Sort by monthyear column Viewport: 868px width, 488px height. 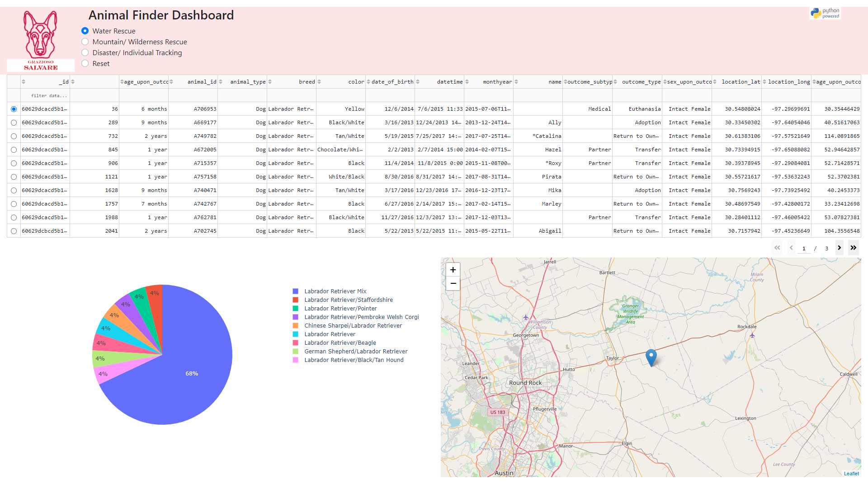[467, 82]
